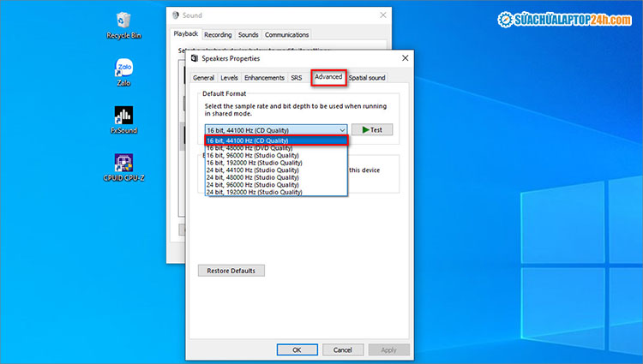This screenshot has width=643, height=364.
Task: Select 16 bit, 44100 Hz (CD Quality)
Action: 275,140
